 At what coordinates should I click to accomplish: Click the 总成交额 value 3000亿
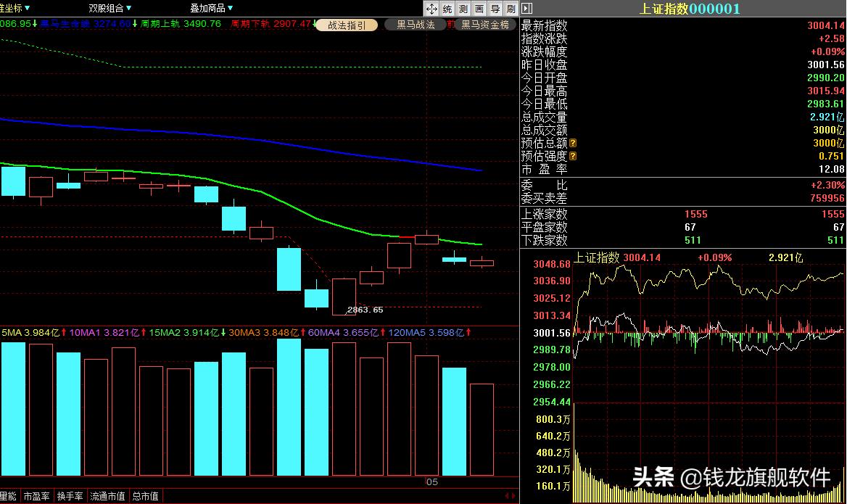tap(828, 130)
